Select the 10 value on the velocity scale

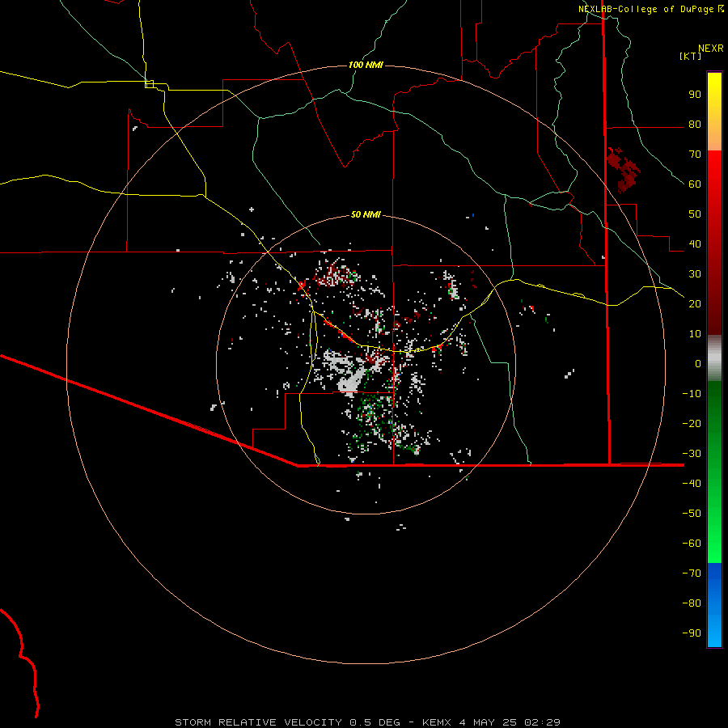(695, 334)
